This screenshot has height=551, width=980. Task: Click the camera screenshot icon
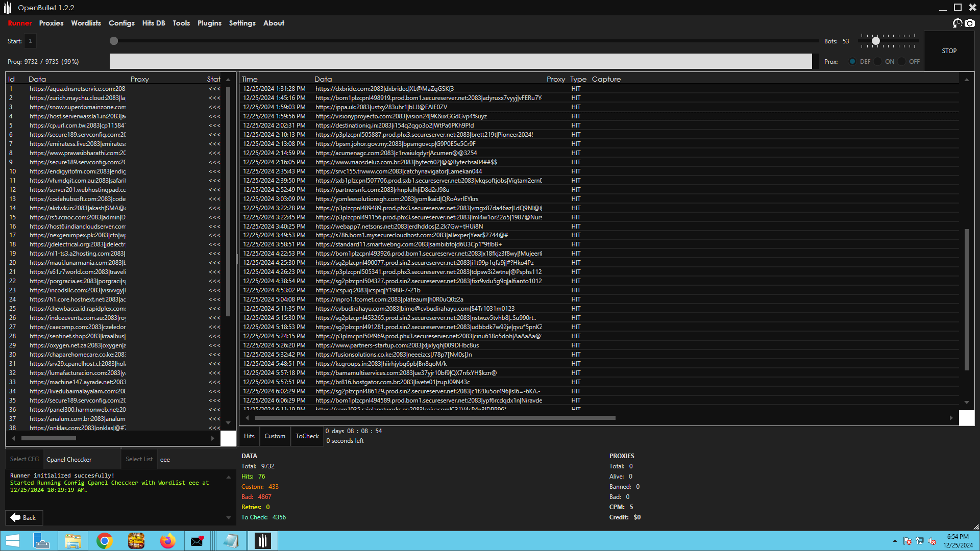[970, 23]
